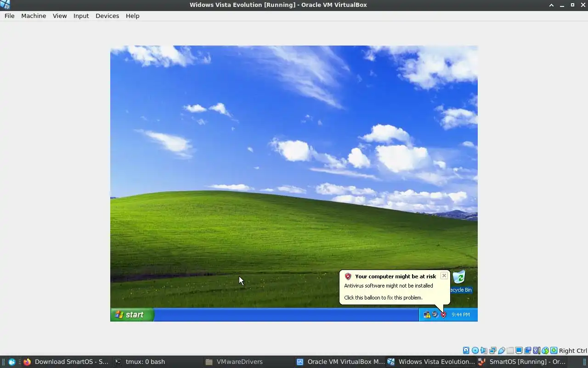Image resolution: width=588 pixels, height=368 pixels.
Task: Click the hard disk activity indicator icon
Action: tap(466, 351)
